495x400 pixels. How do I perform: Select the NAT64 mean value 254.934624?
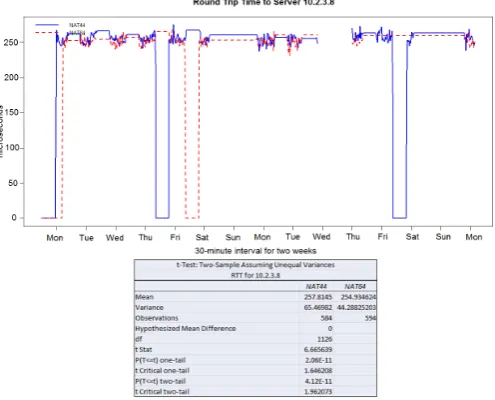pos(358,297)
